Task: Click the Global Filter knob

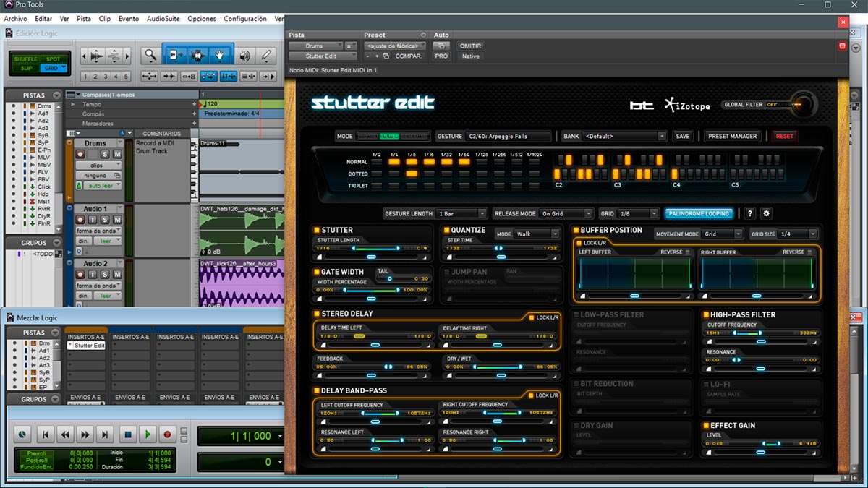Action: coord(803,105)
